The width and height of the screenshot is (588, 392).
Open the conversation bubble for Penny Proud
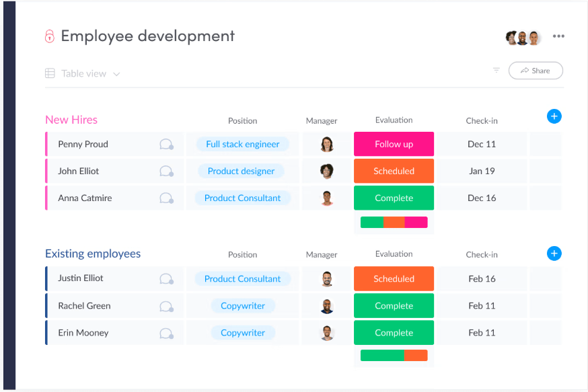coord(166,145)
